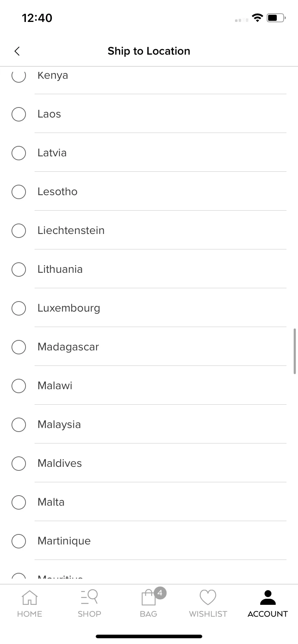The width and height of the screenshot is (298, 644).
Task: Tap the WISHLIST tab label
Action: point(208,614)
